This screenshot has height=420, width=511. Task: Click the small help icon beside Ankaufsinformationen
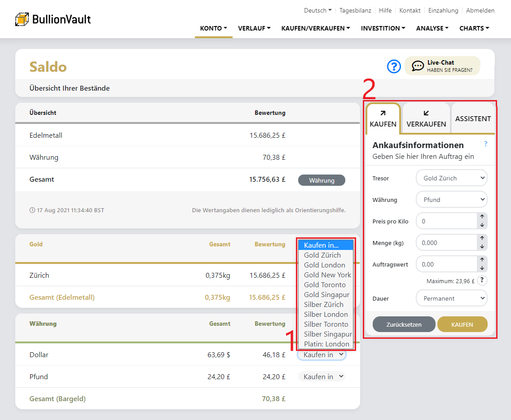(486, 144)
